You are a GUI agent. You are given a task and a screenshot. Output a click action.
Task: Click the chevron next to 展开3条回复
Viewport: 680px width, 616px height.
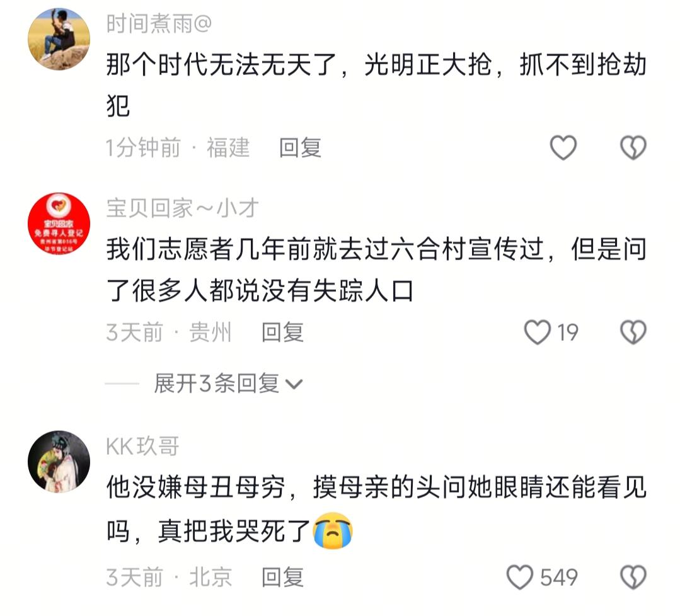pos(294,384)
